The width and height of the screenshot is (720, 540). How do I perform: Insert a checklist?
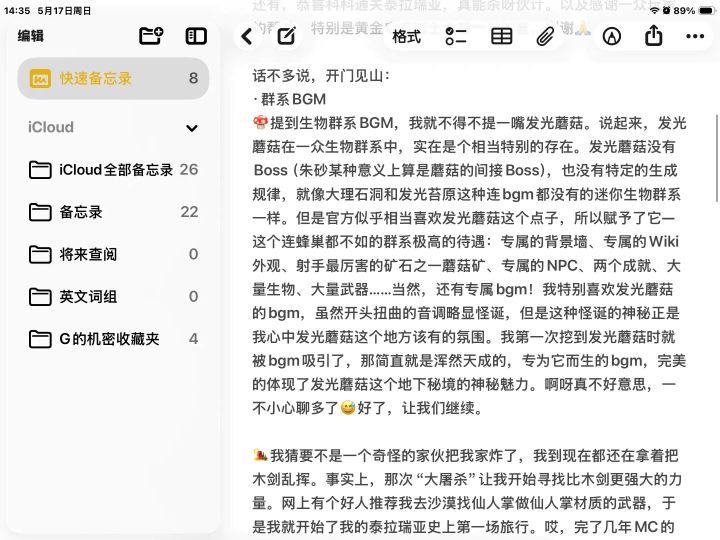coord(456,36)
